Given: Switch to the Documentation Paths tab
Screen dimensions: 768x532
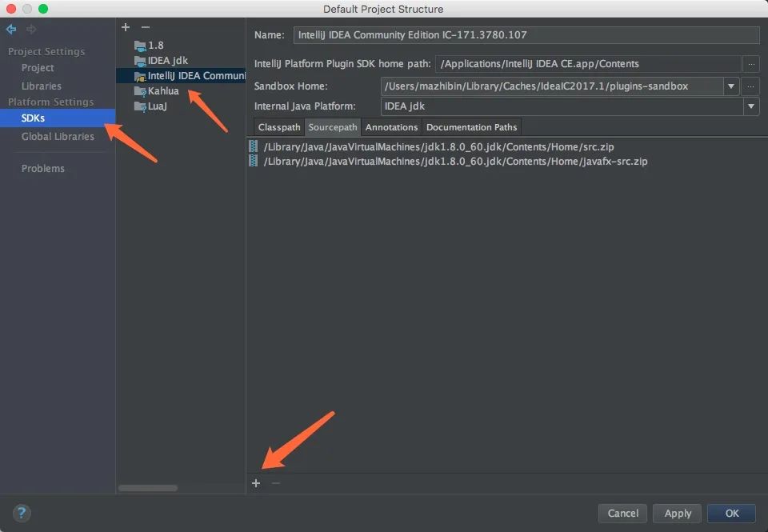Looking at the screenshot, I should click(471, 127).
